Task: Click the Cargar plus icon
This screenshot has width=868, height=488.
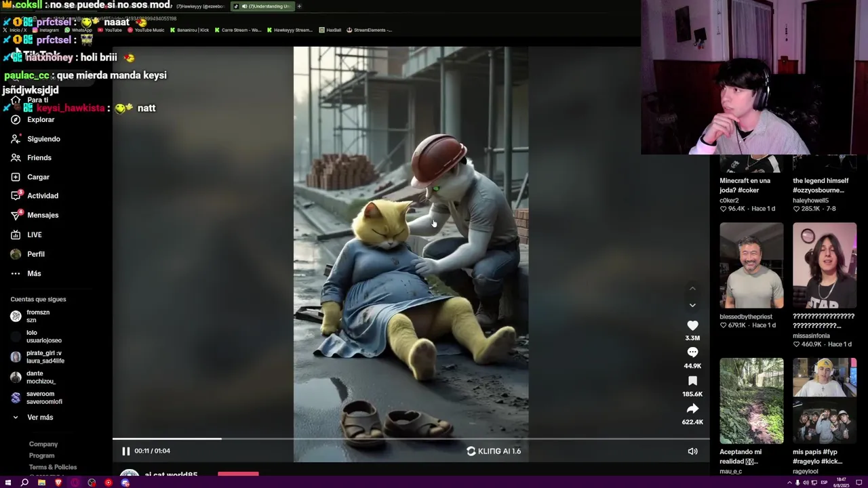Action: point(16,177)
